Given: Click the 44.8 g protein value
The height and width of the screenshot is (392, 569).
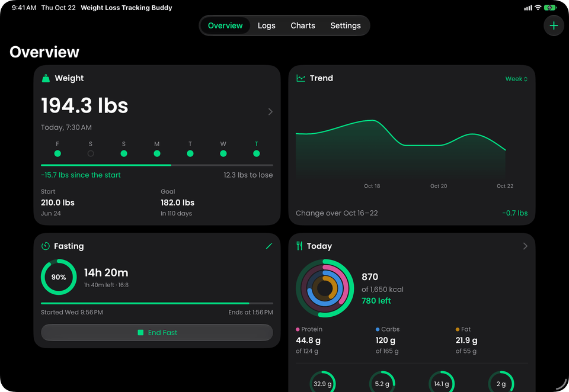Looking at the screenshot, I should pos(308,340).
